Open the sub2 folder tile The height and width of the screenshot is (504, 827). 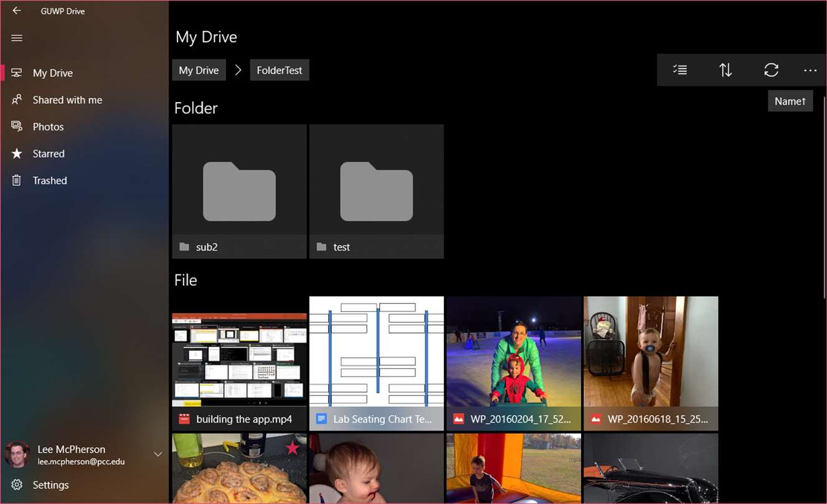(x=239, y=191)
